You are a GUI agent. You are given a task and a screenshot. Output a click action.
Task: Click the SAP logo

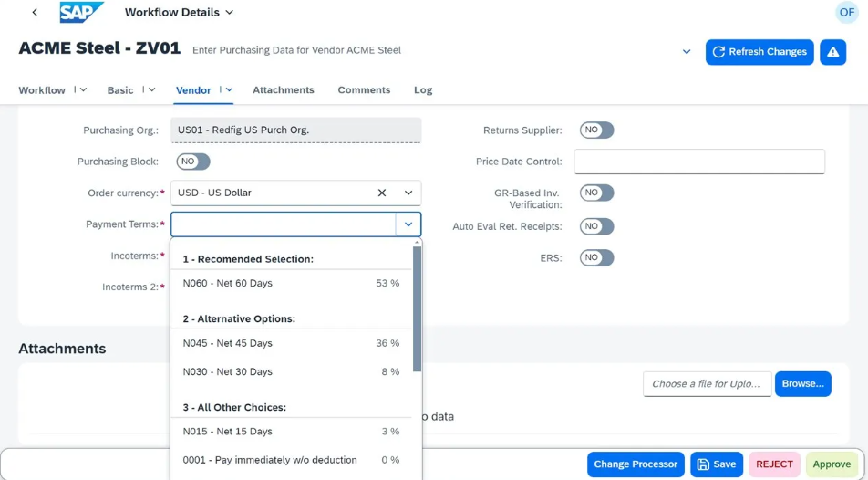coord(81,13)
